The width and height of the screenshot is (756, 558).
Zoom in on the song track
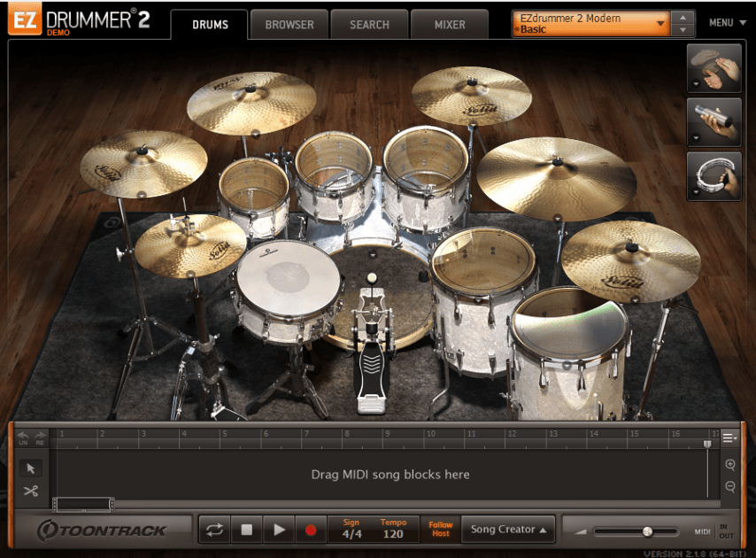730,464
